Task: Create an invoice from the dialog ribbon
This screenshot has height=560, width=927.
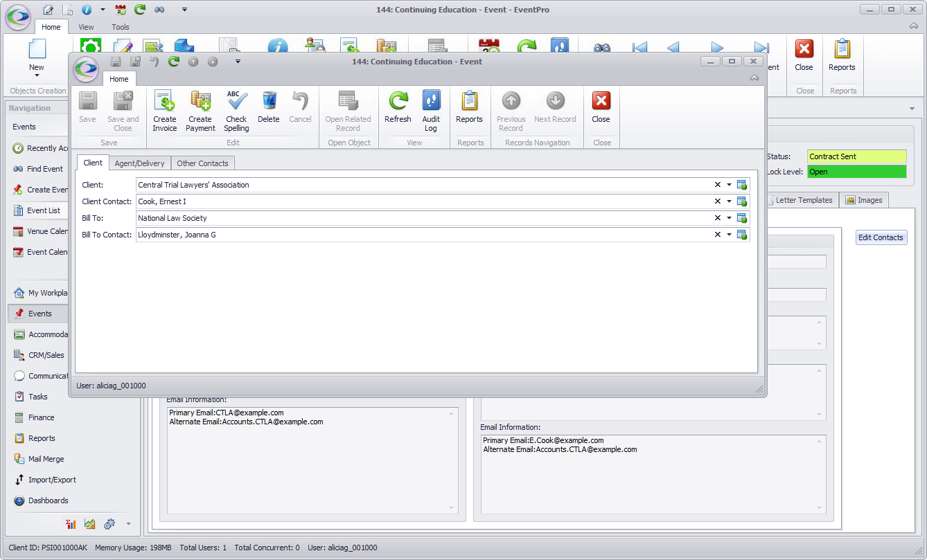Action: pos(165,111)
